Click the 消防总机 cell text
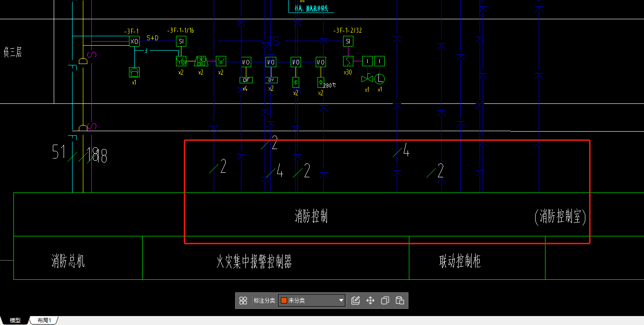 [x=68, y=261]
